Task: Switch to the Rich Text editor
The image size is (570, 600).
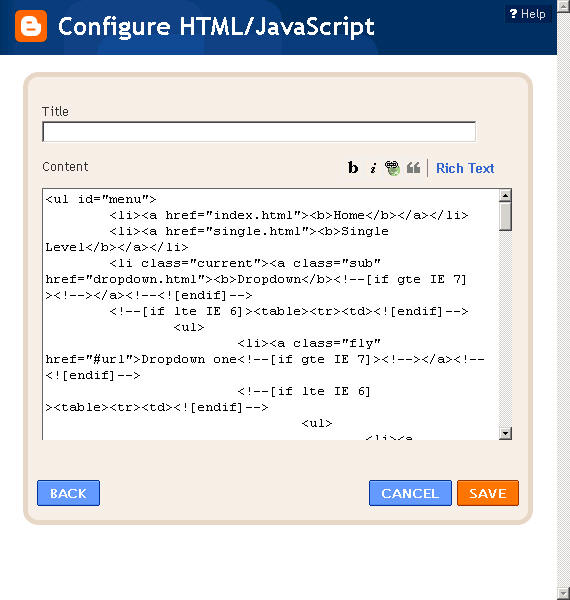Action: point(465,168)
